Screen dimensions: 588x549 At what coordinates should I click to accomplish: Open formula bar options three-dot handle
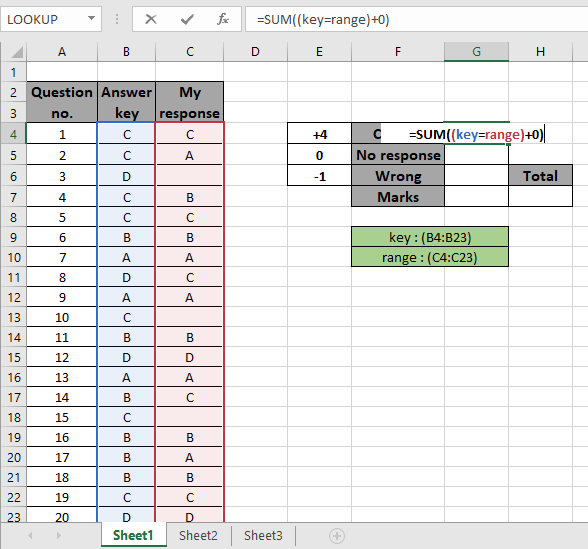[117, 19]
